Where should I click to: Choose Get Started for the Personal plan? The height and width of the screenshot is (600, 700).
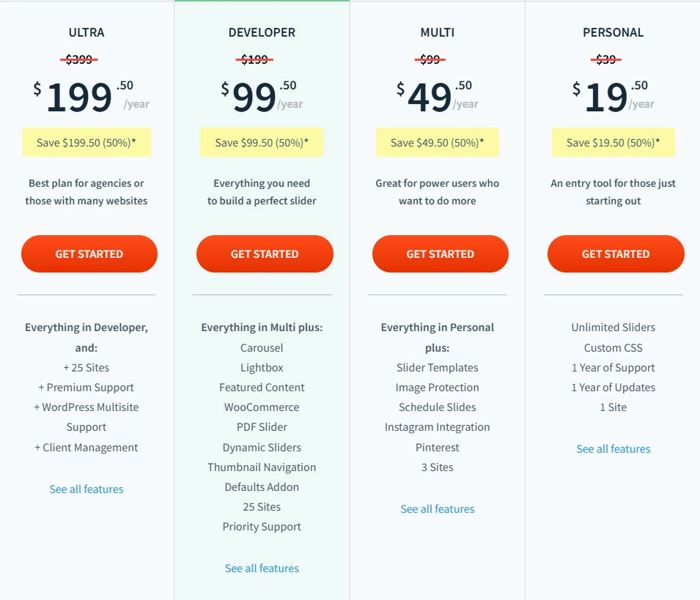pyautogui.click(x=616, y=254)
